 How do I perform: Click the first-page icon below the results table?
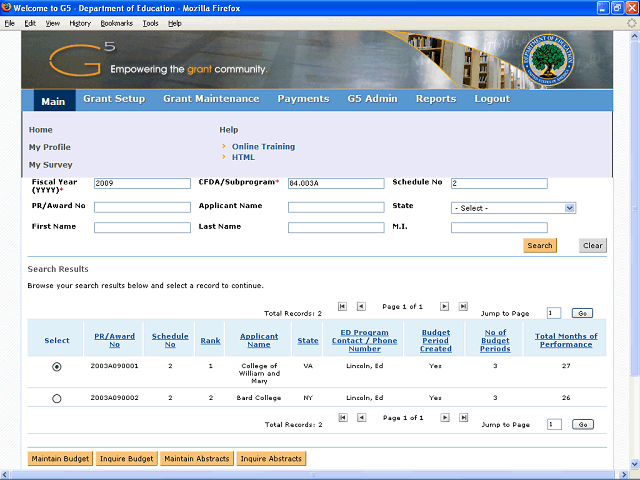342,417
